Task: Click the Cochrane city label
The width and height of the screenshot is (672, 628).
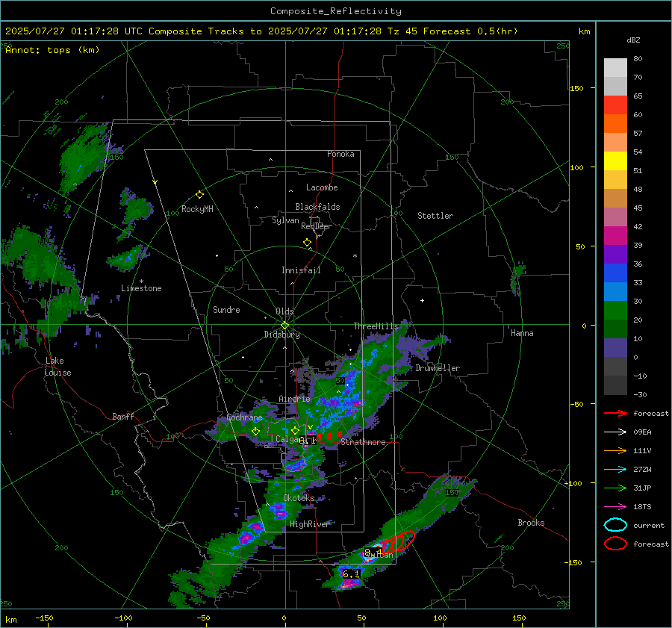Action: pos(244,417)
